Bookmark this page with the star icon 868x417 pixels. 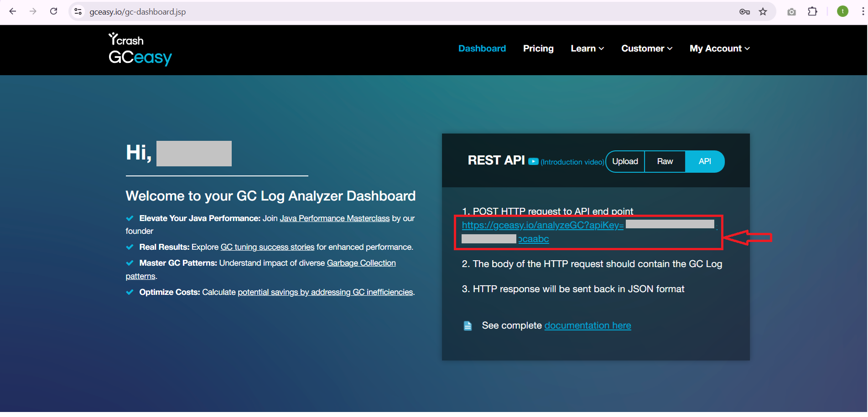click(763, 12)
